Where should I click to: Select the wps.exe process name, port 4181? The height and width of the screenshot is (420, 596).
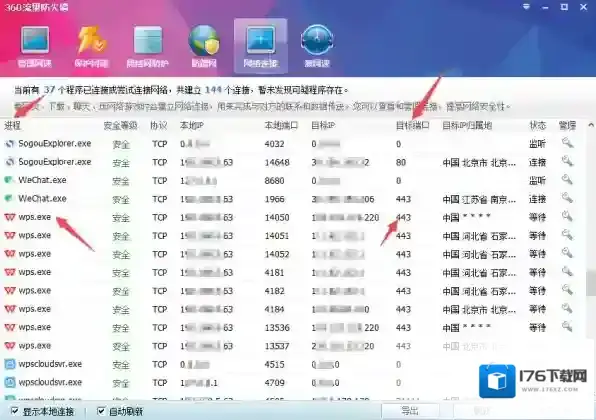(35, 272)
